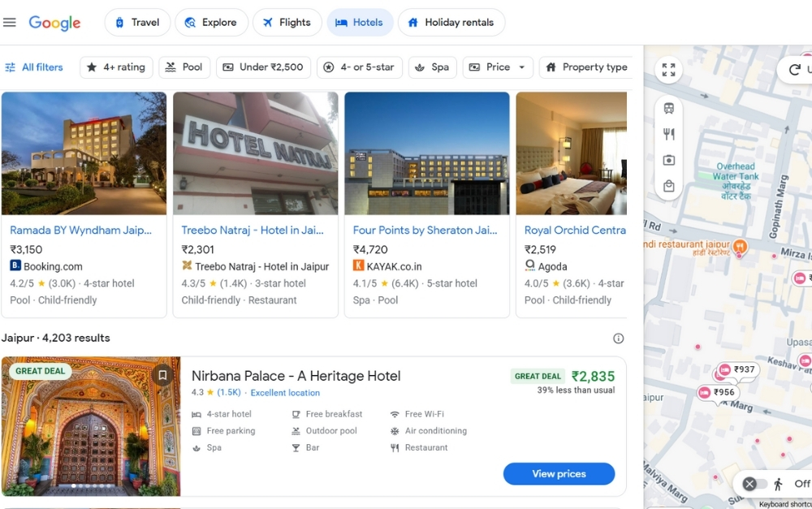
Task: Show shopping places on the map
Action: pos(668,185)
